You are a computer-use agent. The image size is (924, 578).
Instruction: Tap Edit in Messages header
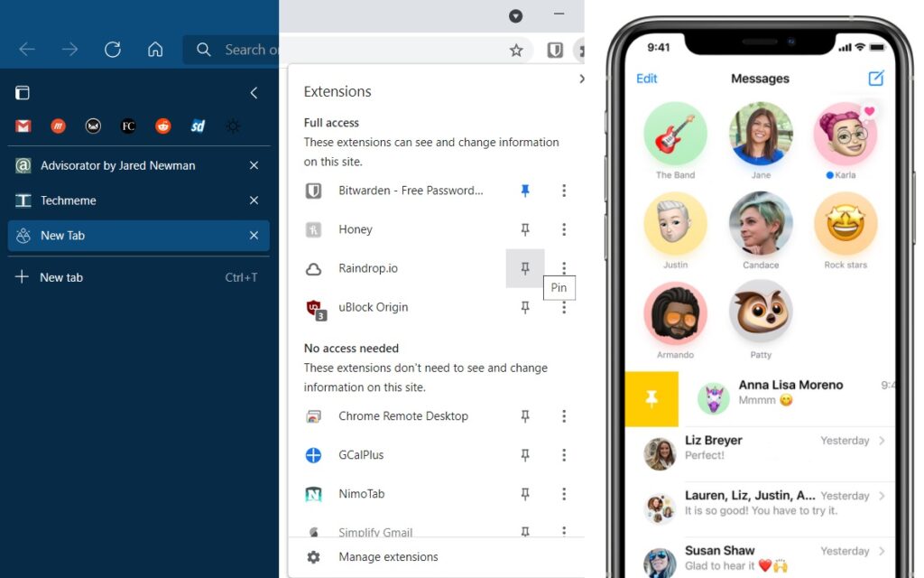(647, 79)
